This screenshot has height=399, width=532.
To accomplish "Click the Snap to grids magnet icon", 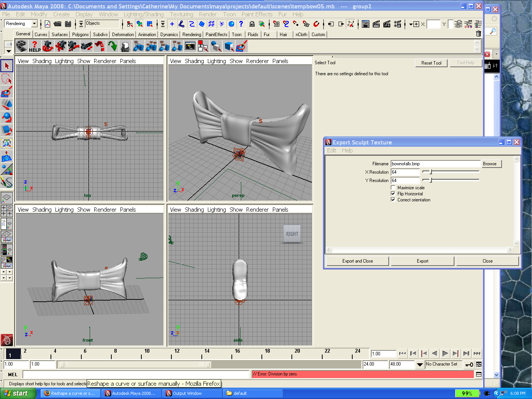I will [276, 24].
